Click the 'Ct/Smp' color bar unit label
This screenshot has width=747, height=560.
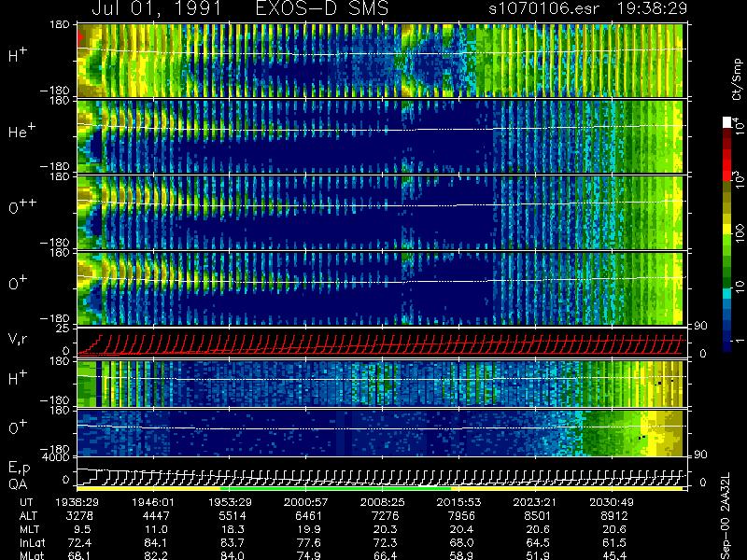(737, 79)
